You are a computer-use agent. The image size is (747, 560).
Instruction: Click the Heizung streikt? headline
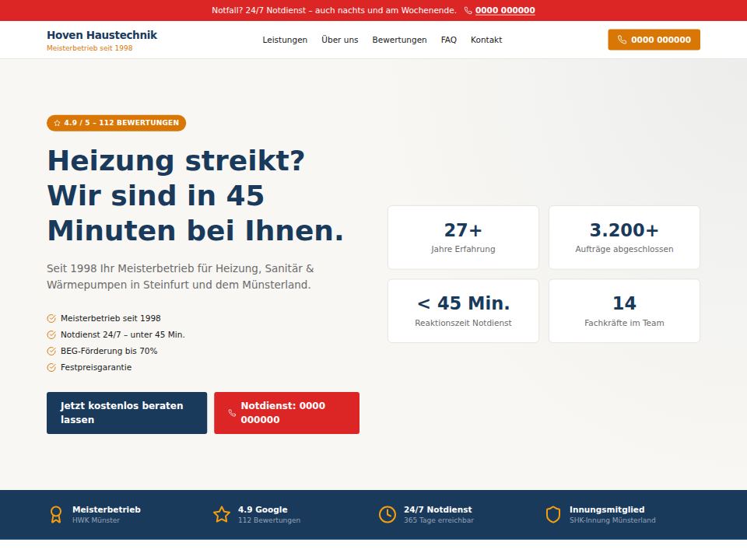[195, 196]
